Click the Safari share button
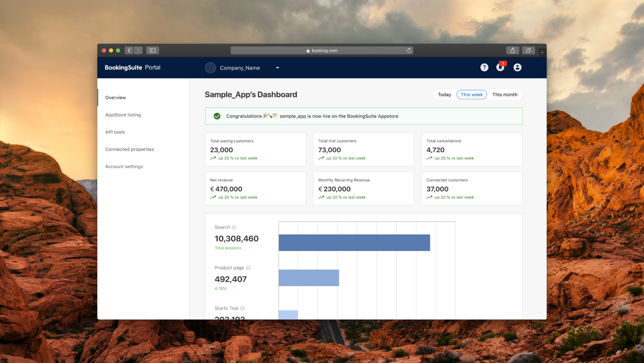The image size is (644, 363). (x=513, y=50)
